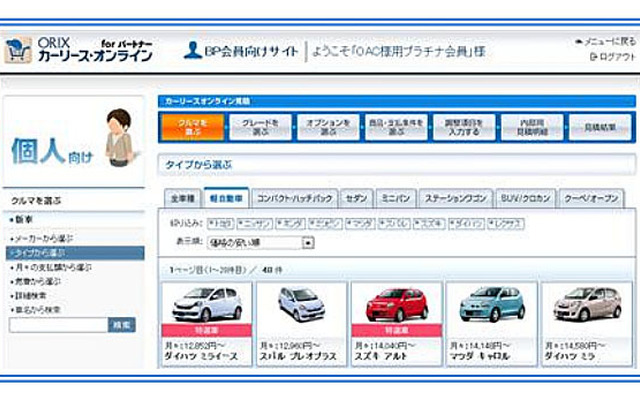Select the クーペ/オープン tab

(x=591, y=199)
